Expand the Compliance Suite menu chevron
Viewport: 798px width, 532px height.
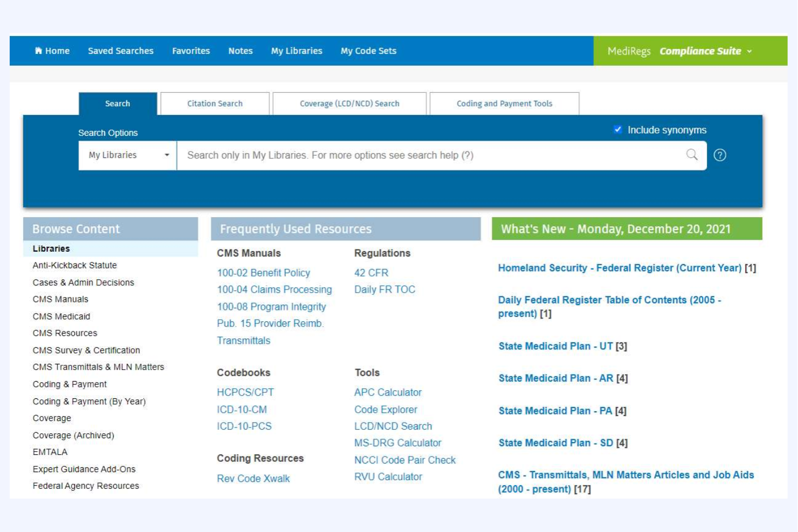tap(749, 51)
